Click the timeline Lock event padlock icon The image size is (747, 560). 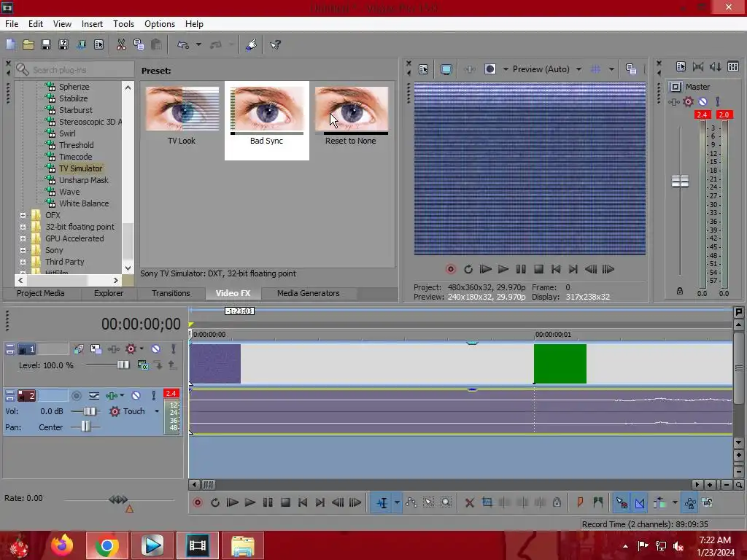click(557, 503)
